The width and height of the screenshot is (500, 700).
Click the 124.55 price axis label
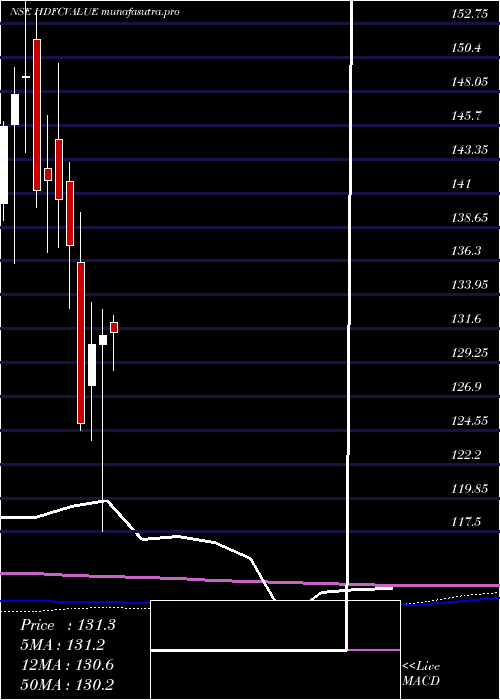click(x=469, y=421)
